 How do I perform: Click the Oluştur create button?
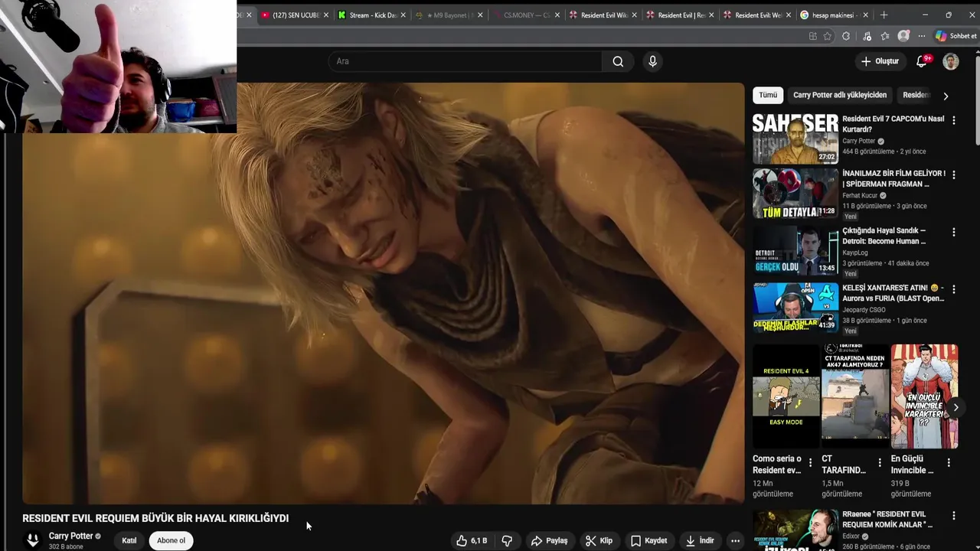pos(880,61)
